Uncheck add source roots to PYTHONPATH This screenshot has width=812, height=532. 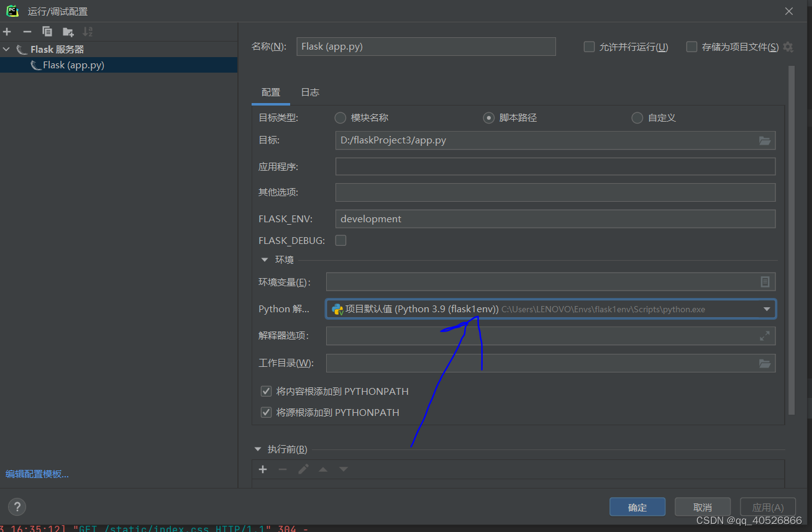click(266, 412)
